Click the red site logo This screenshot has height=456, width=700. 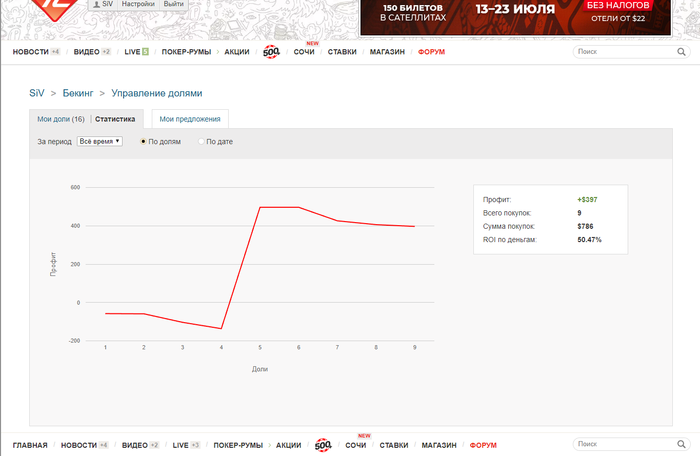click(55, 9)
